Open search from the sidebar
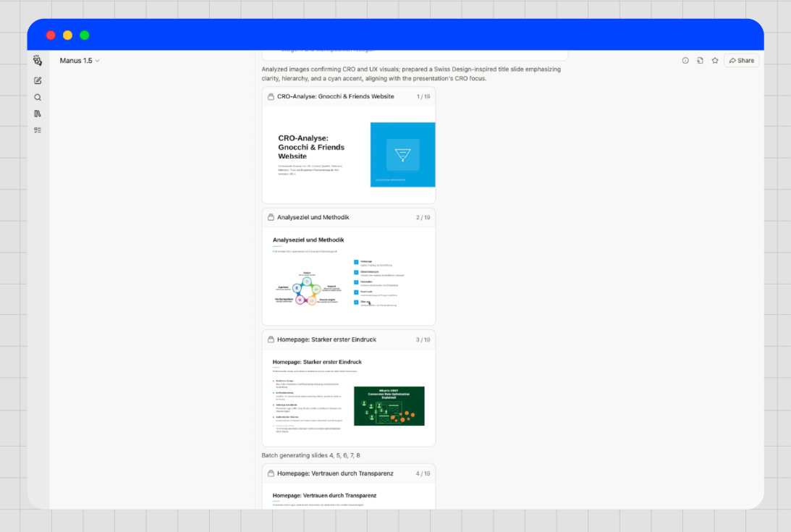The height and width of the screenshot is (532, 791). [x=38, y=97]
